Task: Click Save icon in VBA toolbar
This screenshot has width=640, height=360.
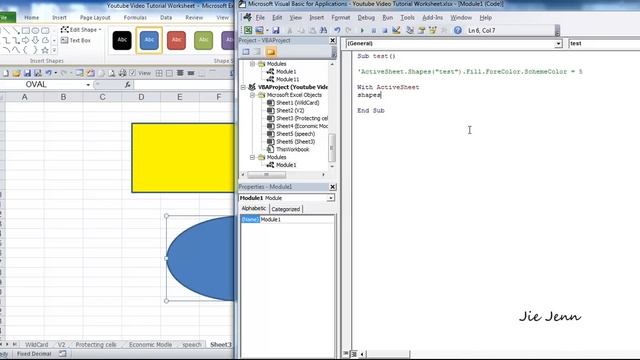Action: [x=276, y=30]
